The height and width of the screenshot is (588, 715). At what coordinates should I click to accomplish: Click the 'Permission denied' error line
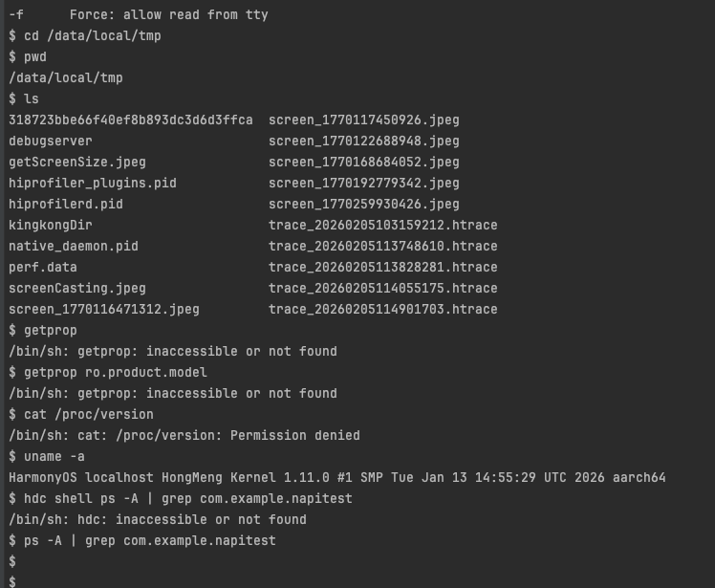point(184,435)
